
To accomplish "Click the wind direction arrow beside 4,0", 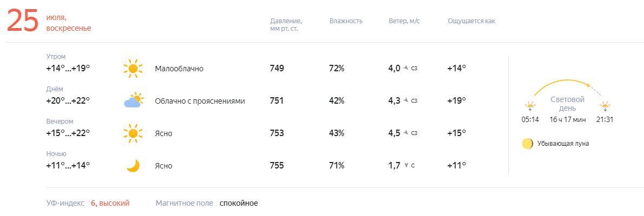I will 406,68.
